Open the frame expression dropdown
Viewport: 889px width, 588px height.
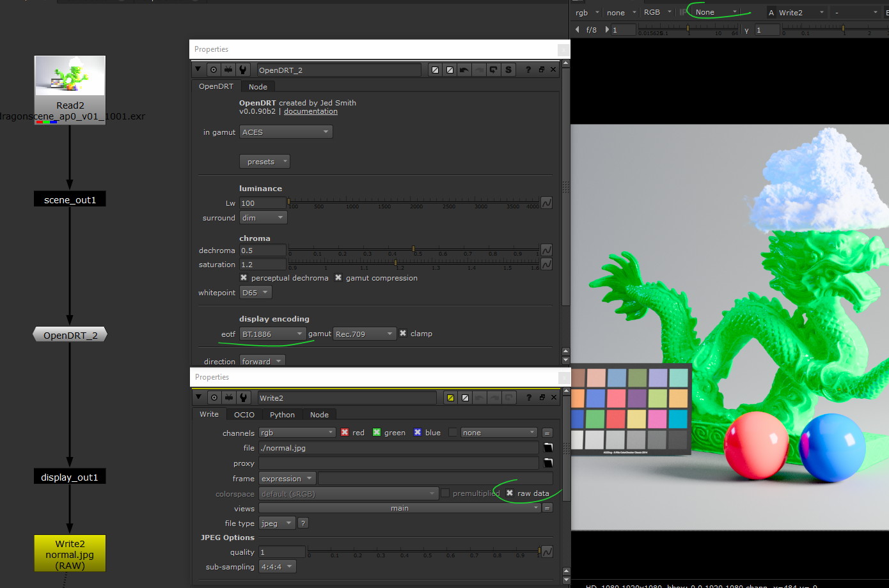click(x=287, y=478)
